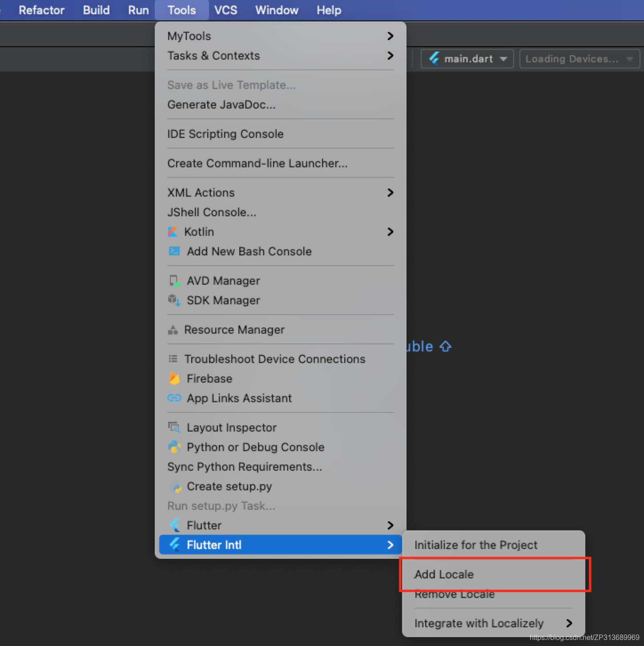This screenshot has height=646, width=644.
Task: Click the MyTools menu entry
Action: tap(281, 36)
